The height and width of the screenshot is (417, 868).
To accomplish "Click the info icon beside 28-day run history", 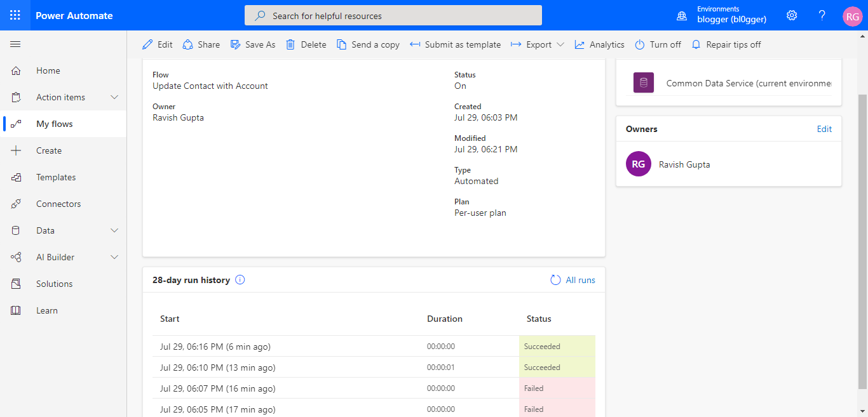I will click(x=240, y=279).
